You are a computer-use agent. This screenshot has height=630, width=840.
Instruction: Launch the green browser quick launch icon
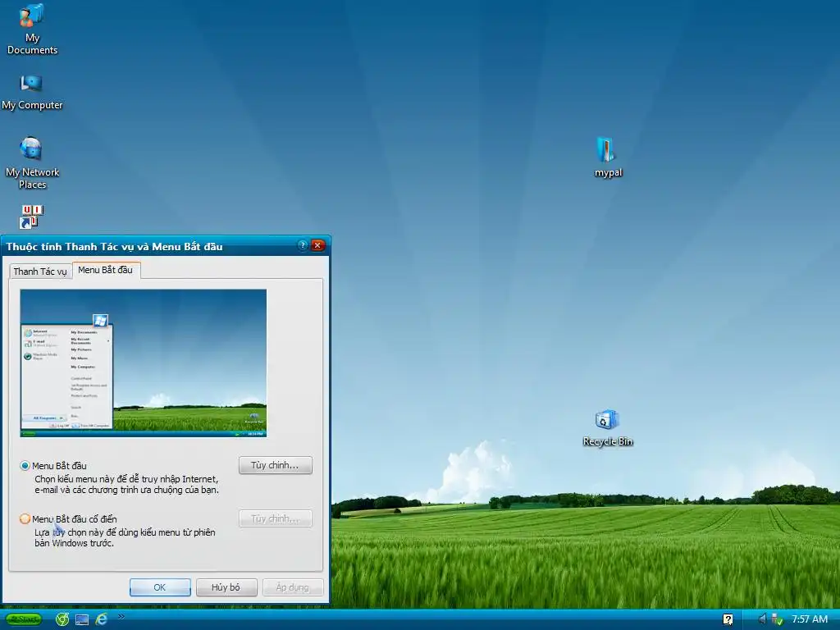[x=62, y=619]
